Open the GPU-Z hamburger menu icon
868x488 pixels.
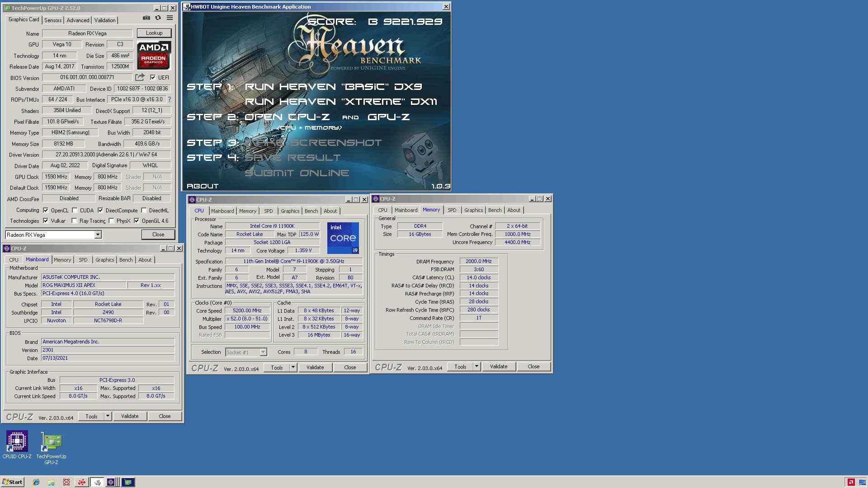(170, 18)
